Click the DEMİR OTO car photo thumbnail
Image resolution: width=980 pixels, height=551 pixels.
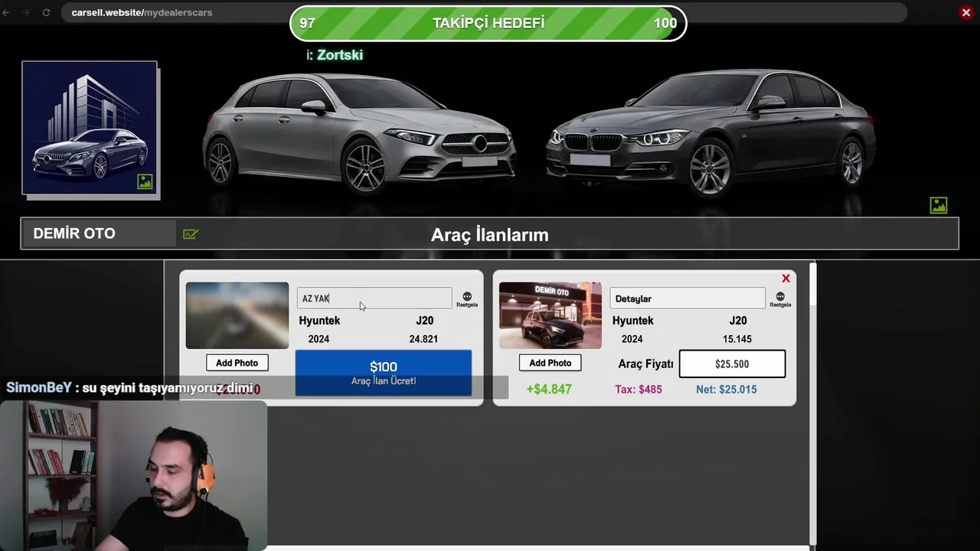pyautogui.click(x=550, y=315)
